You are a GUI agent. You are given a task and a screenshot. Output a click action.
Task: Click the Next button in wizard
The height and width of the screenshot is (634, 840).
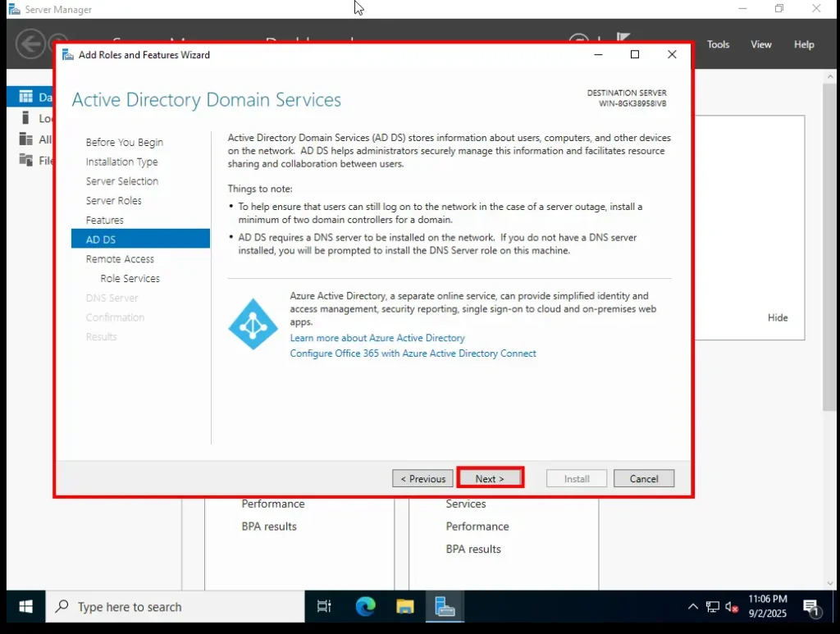tap(490, 478)
